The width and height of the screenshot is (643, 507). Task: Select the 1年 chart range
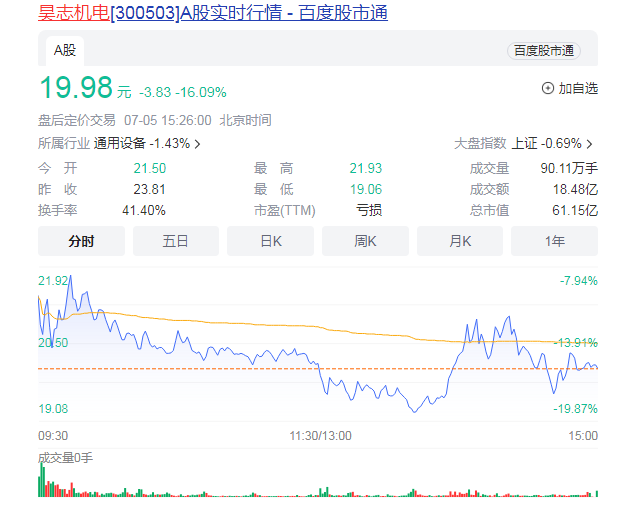pos(554,241)
